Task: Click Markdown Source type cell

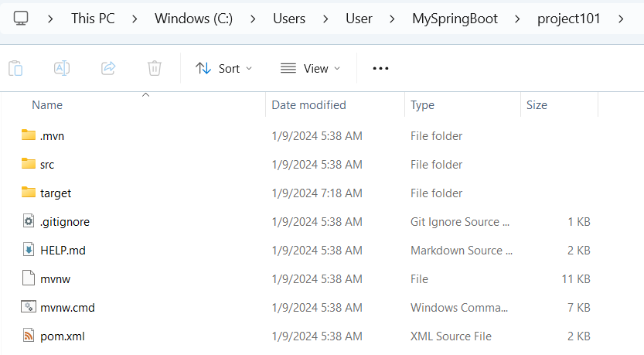Action: click(x=462, y=251)
